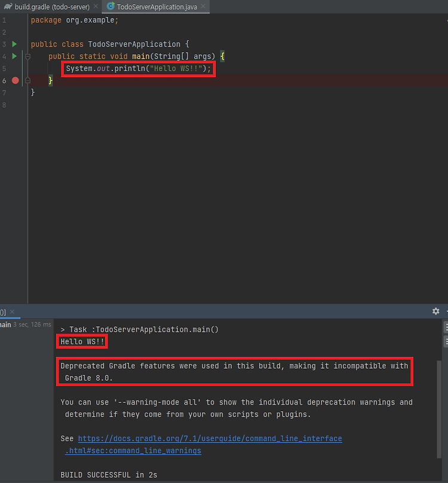Place the cursor on 'main(String[] args)' signature

173,56
